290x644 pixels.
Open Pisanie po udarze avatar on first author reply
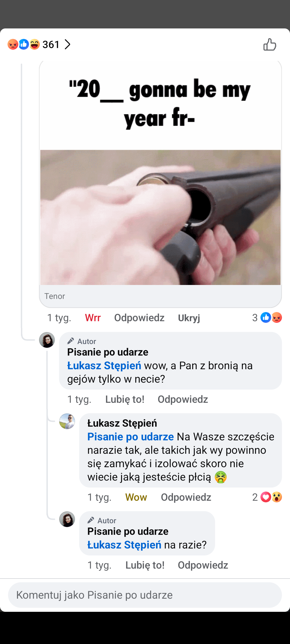click(x=47, y=340)
